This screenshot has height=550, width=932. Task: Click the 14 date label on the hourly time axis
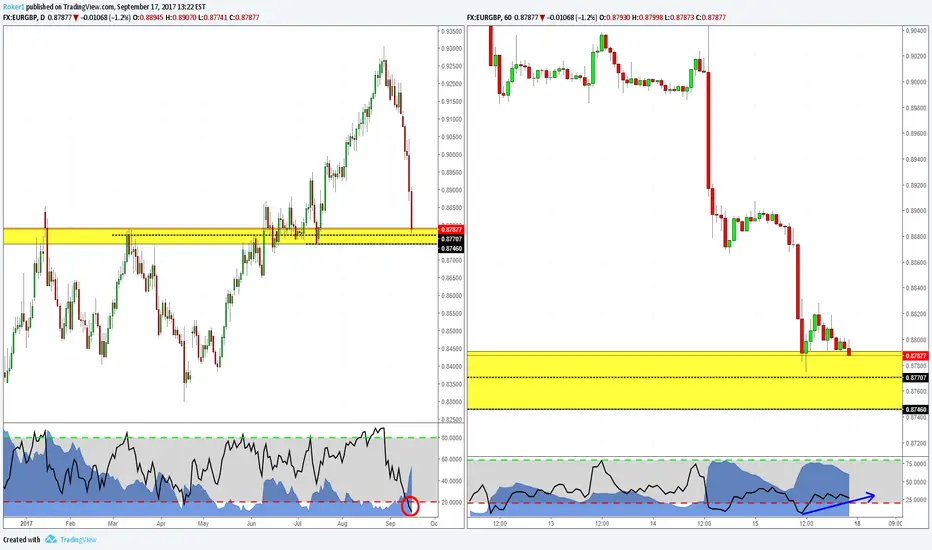point(653,524)
